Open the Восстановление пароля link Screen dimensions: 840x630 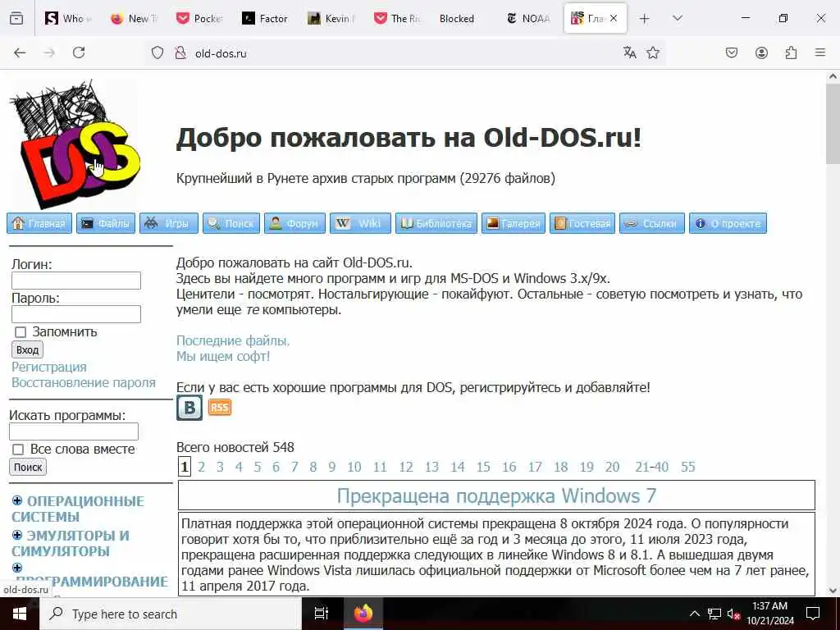[x=84, y=382]
